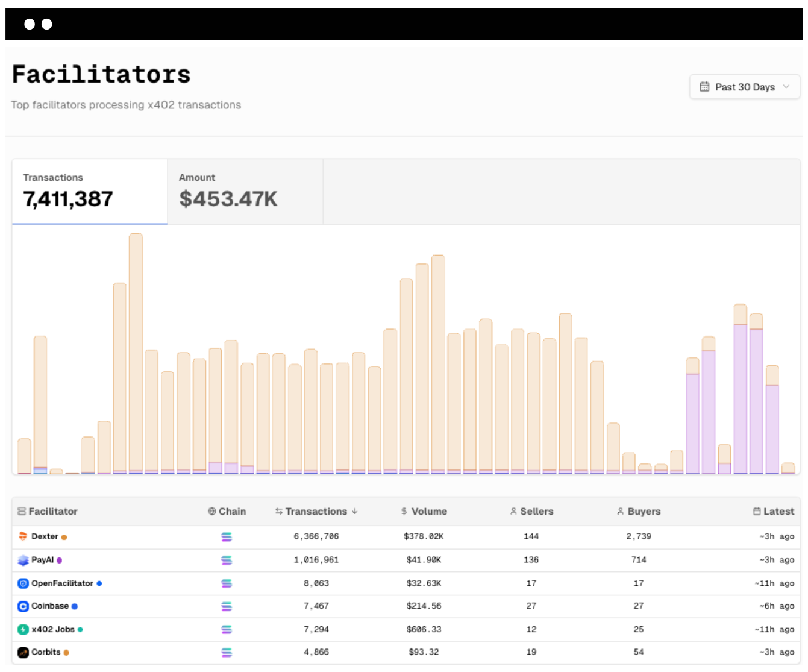Click the Facilitators page heading
This screenshot has height=672, width=808.
click(101, 74)
